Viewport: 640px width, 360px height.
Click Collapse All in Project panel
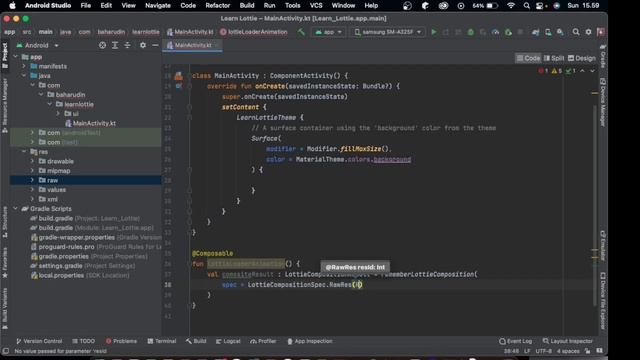[x=127, y=45]
